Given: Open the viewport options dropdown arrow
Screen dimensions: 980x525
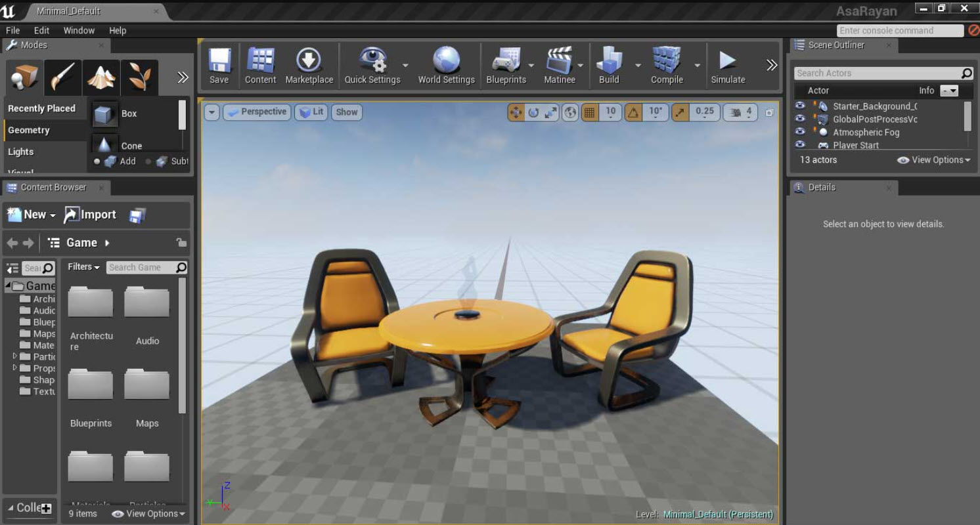Looking at the screenshot, I should (212, 112).
